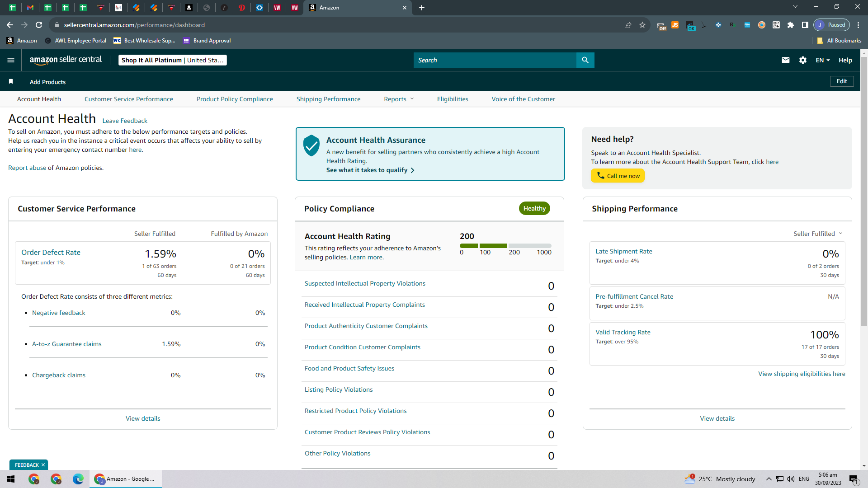
Task: Show hidden system tray icons
Action: tap(769, 479)
